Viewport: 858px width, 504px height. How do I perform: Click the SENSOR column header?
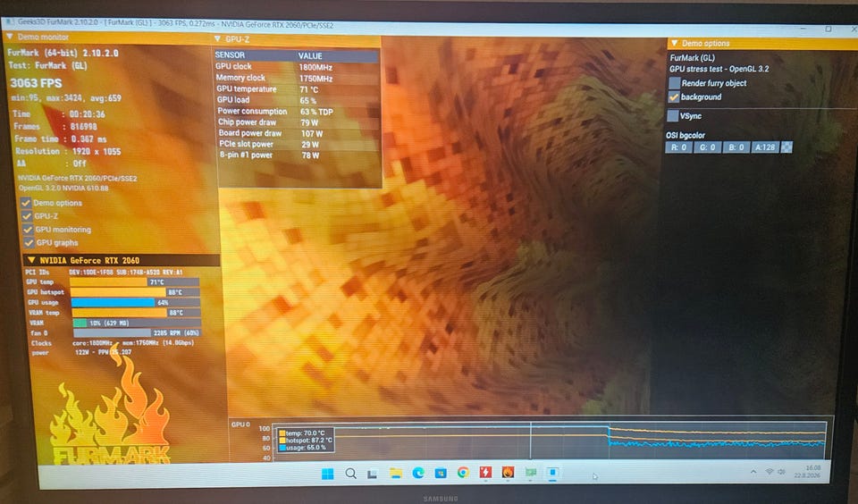click(x=230, y=55)
